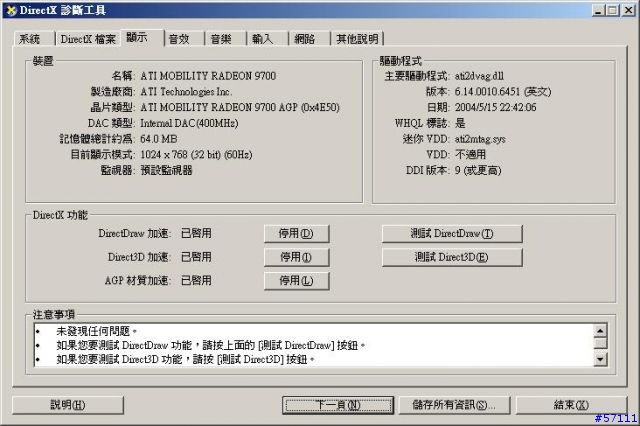Disable Direct3D acceleration with 停用(I)
640x426 pixels.
(x=296, y=257)
